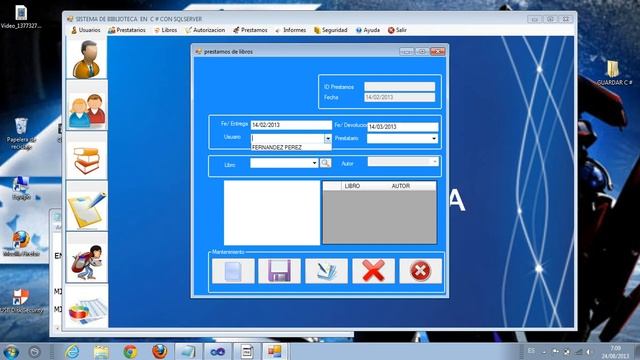Image resolution: width=640 pixels, height=360 pixels.
Task: Open the GUARDAR C# desktop folder
Action: click(614, 73)
